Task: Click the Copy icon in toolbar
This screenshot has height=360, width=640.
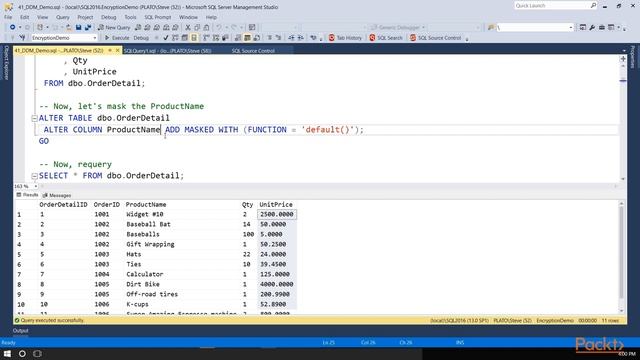Action: click(197, 27)
